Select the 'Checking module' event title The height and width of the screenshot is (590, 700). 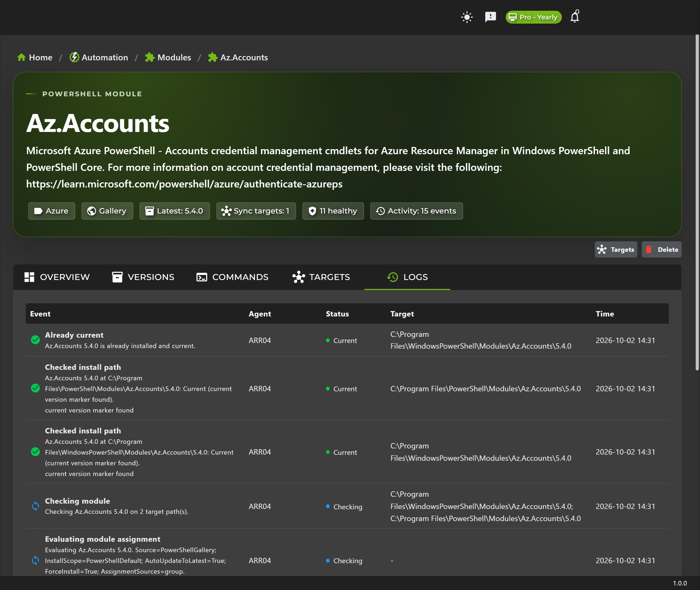[78, 501]
